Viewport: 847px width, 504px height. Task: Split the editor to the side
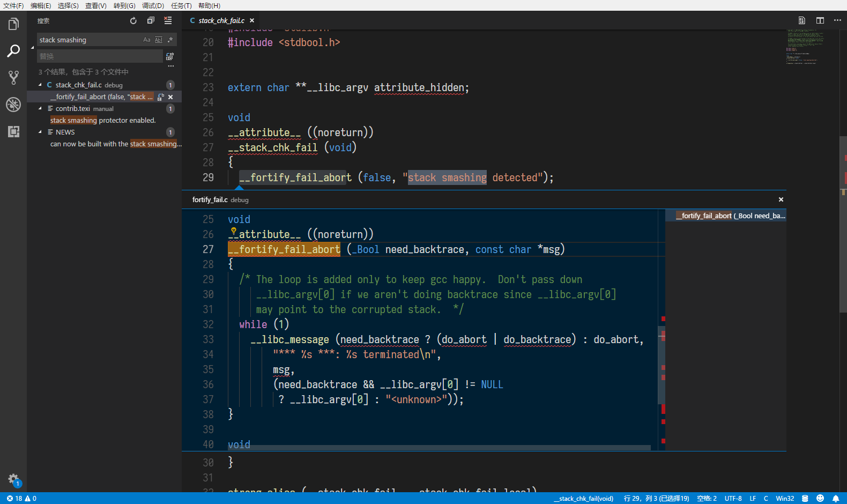click(x=820, y=20)
